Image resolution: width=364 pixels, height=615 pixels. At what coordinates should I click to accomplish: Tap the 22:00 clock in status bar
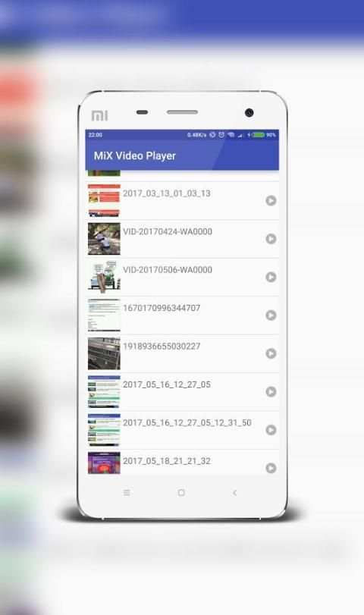(96, 135)
